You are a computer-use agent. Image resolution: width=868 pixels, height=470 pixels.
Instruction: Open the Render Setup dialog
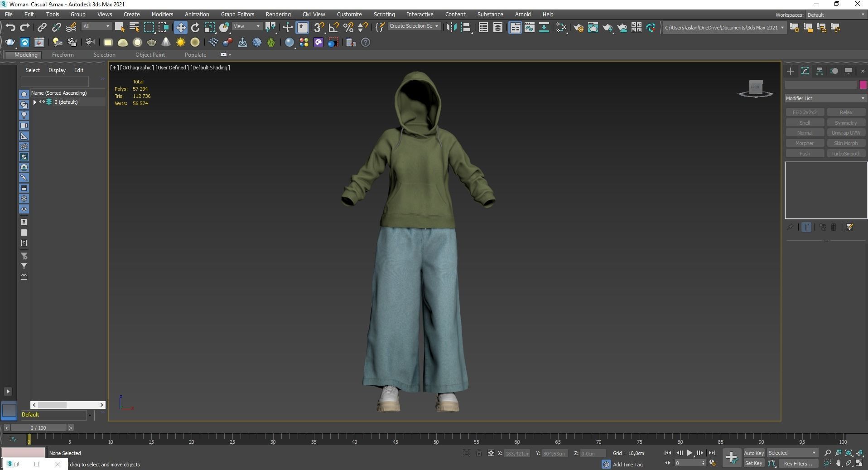(x=579, y=28)
